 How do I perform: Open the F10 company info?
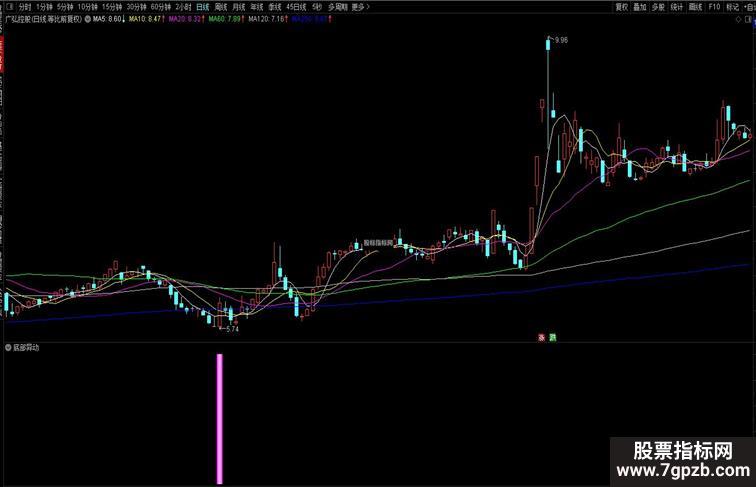714,7
